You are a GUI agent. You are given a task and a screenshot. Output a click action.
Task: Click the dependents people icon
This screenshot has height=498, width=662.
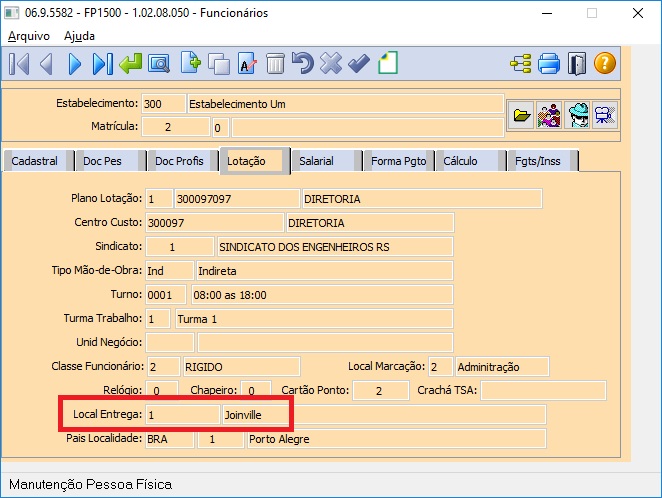point(549,115)
